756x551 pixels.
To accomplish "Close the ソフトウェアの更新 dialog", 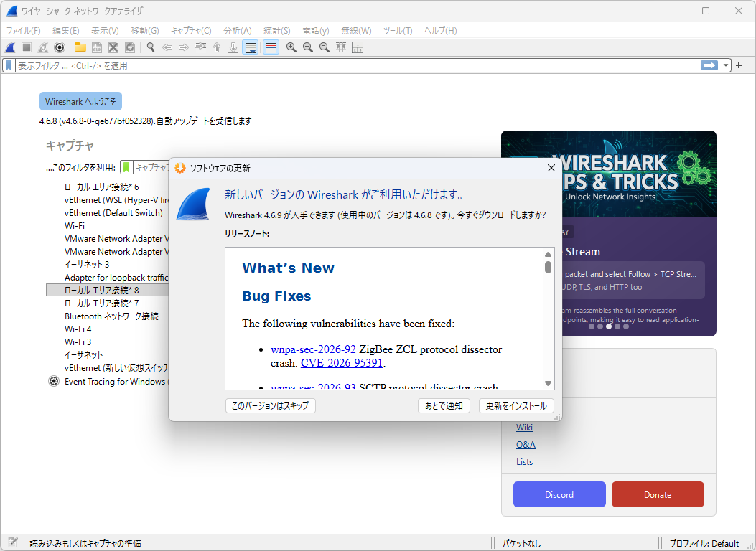I will 551,168.
